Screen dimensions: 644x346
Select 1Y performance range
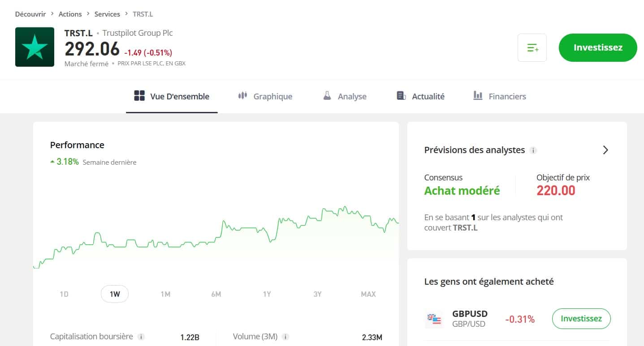pos(267,294)
